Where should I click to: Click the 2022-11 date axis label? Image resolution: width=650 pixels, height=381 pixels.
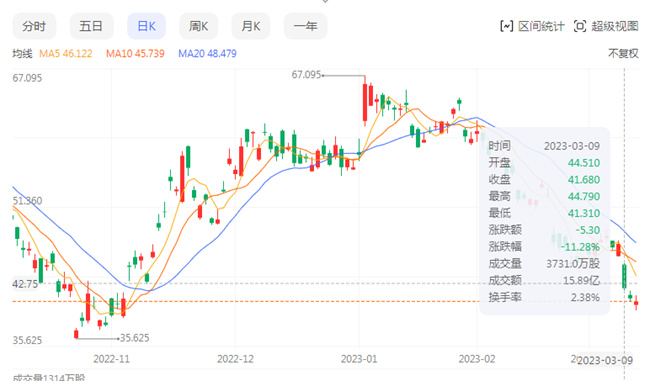click(x=112, y=359)
